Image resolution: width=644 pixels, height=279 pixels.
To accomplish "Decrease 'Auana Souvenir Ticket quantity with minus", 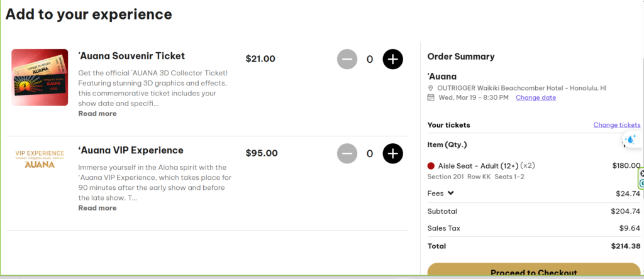I will click(x=347, y=59).
